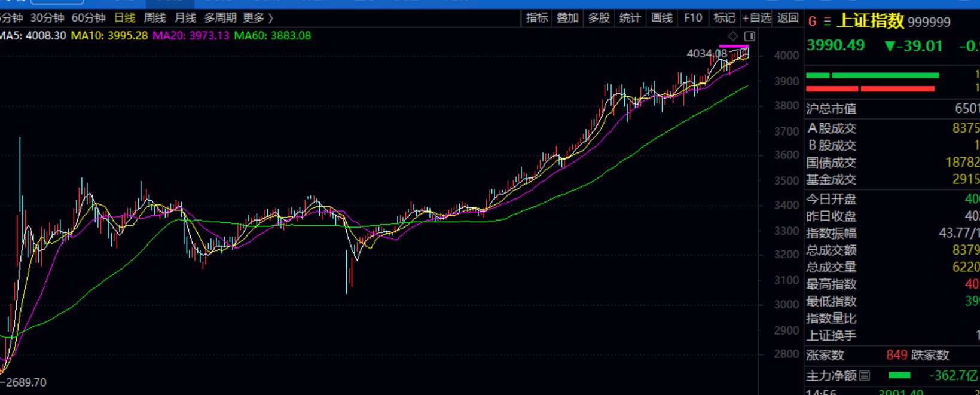Click the 4034.08 high price label

pos(707,54)
